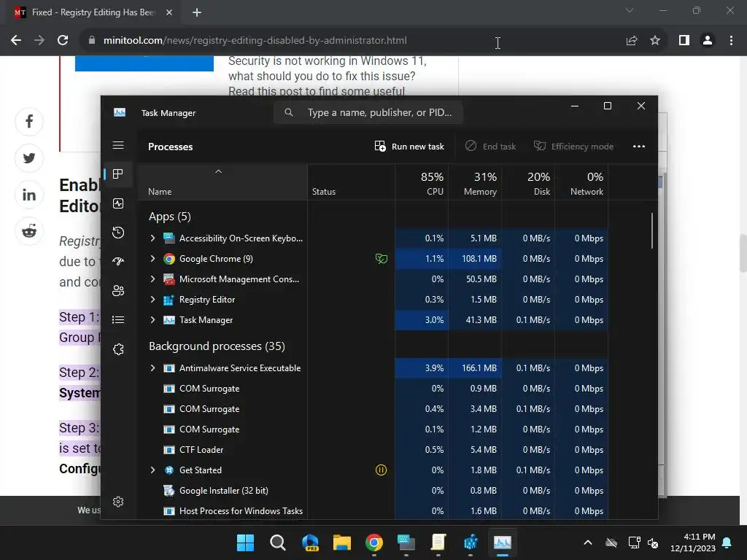The width and height of the screenshot is (747, 560).
Task: Open the Details page in sidebar
Action: (x=118, y=319)
